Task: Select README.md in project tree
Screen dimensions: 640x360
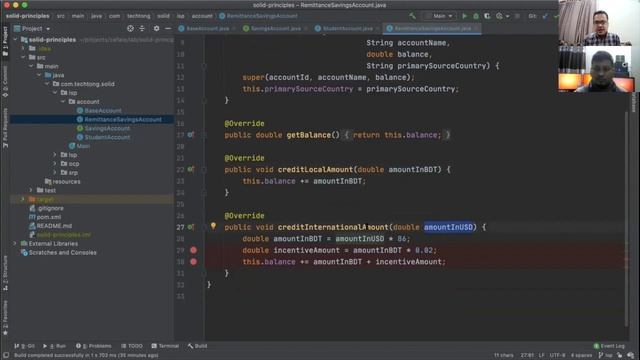Action: click(x=54, y=226)
